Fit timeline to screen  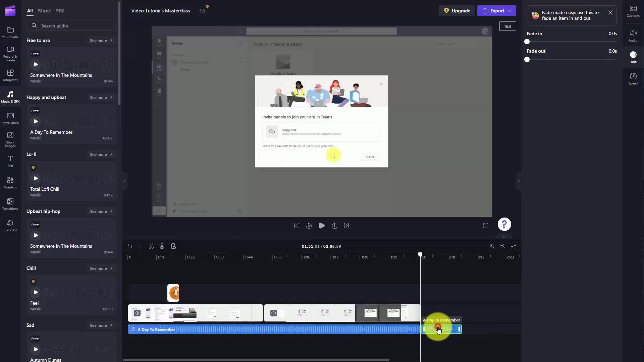(x=514, y=246)
